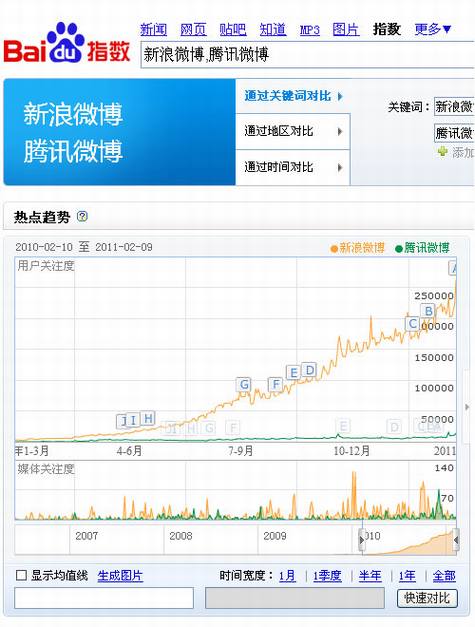Image resolution: width=475 pixels, height=627 pixels.
Task: Click the 生成图片 link
Action: (x=120, y=576)
